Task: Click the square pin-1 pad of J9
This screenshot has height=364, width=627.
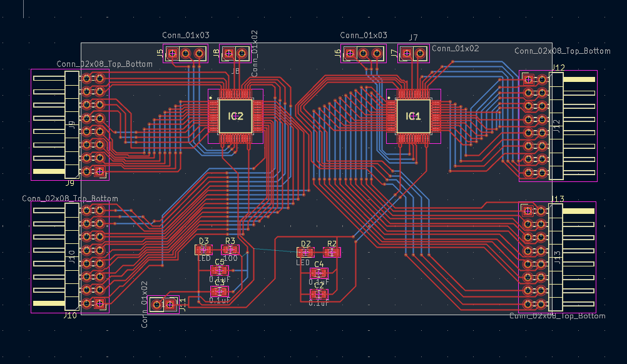Action: 100,171
